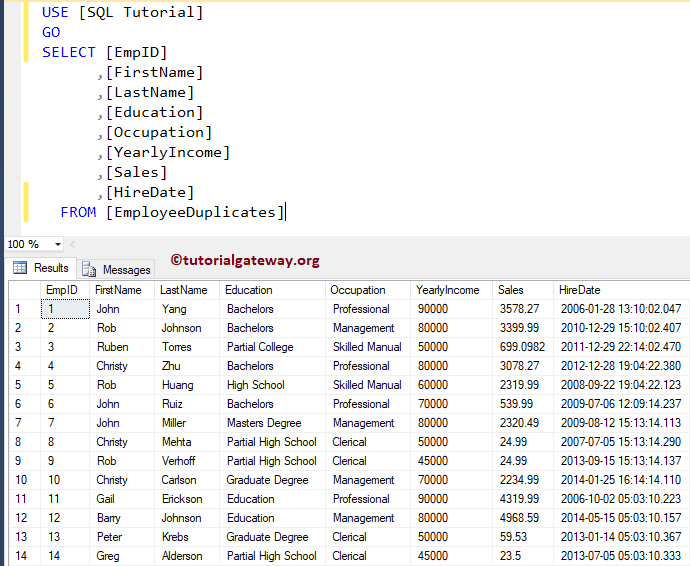Image resolution: width=690 pixels, height=566 pixels.
Task: Click the YearlyIncome column header
Action: (452, 290)
